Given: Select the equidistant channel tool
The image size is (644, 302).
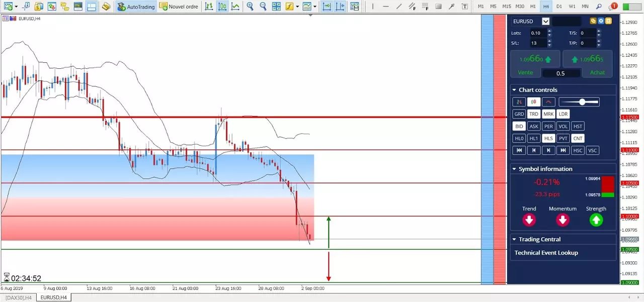Looking at the screenshot, I should coord(412,7).
